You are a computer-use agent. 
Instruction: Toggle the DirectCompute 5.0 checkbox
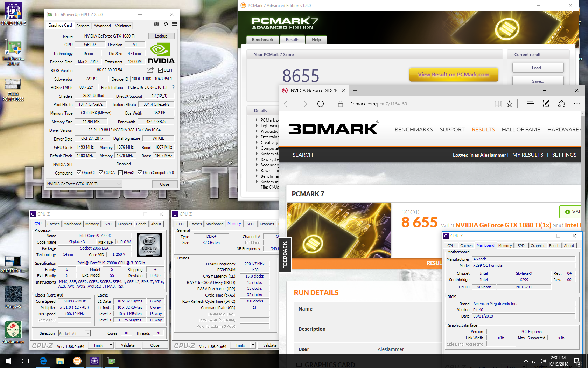click(140, 173)
